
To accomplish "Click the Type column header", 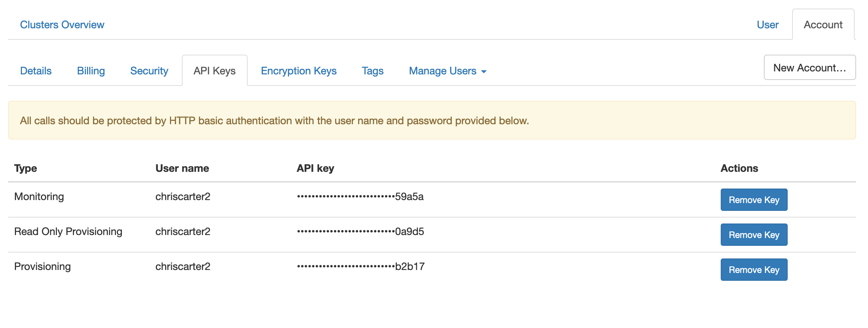I will point(26,168).
